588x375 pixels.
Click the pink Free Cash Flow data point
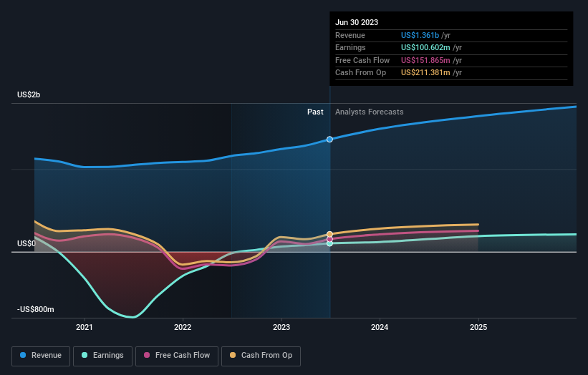pyautogui.click(x=329, y=239)
